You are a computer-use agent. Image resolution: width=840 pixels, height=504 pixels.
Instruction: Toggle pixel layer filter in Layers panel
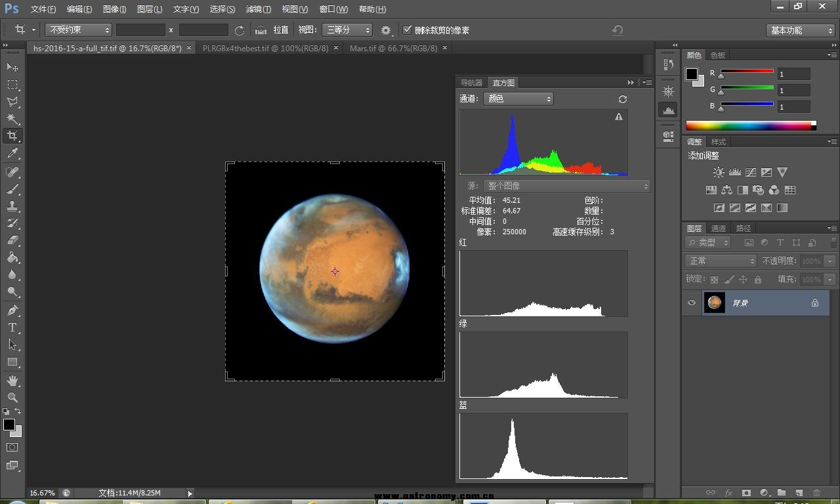749,242
